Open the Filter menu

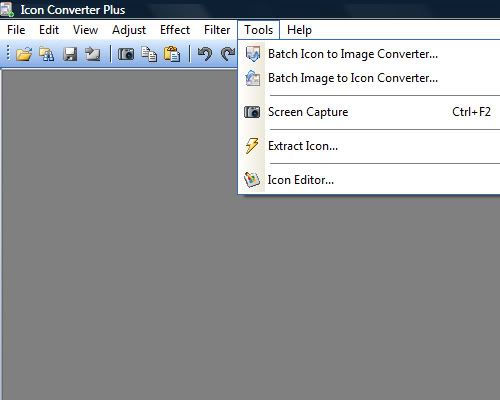click(x=217, y=30)
